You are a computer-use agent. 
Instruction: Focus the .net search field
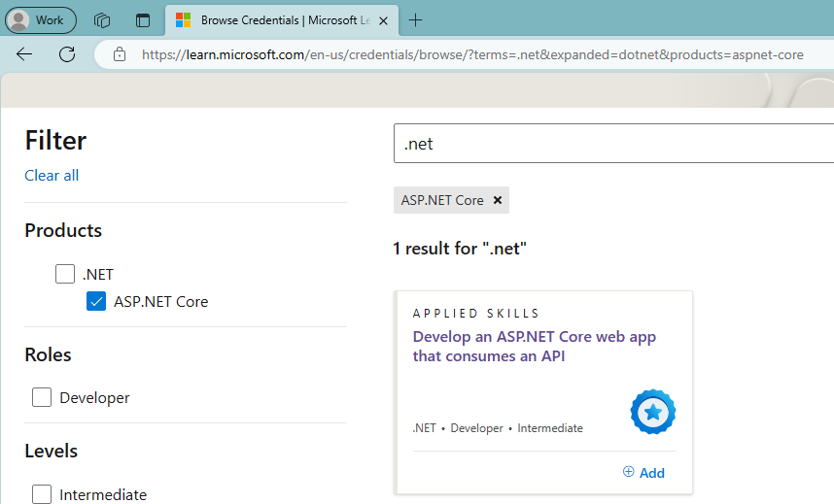pos(612,144)
